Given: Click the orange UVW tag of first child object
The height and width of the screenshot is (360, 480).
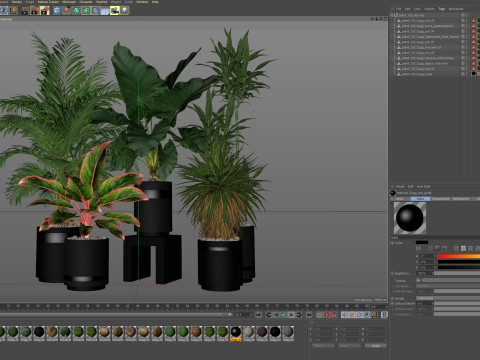Looking at the screenshot, I should (x=474, y=21).
